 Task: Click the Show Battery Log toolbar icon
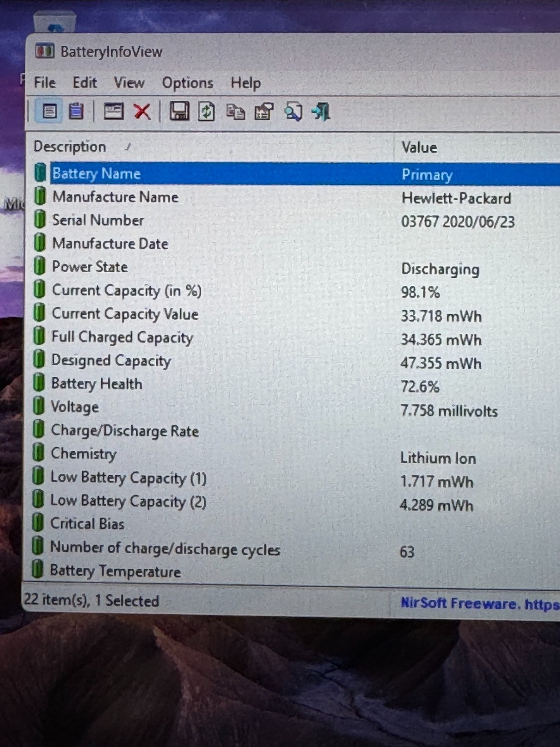pyautogui.click(x=76, y=111)
